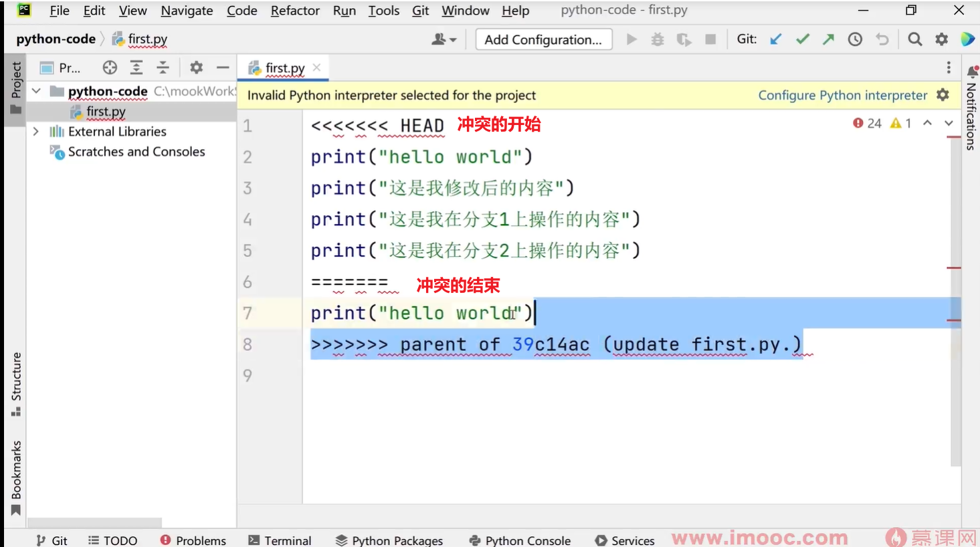
Task: Open the Help menu
Action: [516, 11]
